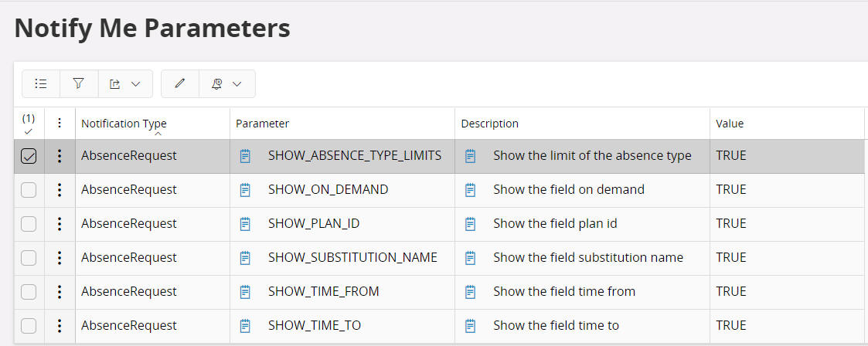Click the column header three-dot menu
This screenshot has height=346, width=868.
(60, 124)
